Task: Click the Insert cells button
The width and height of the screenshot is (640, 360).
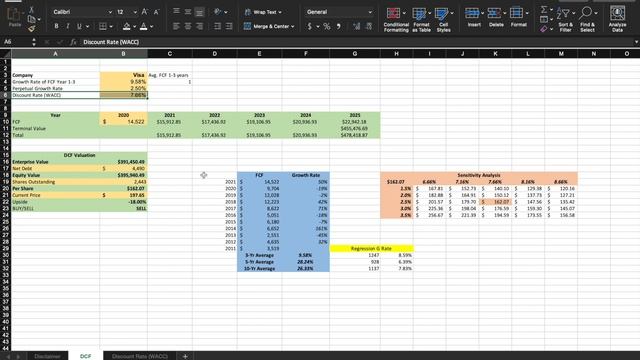Action: point(474,18)
